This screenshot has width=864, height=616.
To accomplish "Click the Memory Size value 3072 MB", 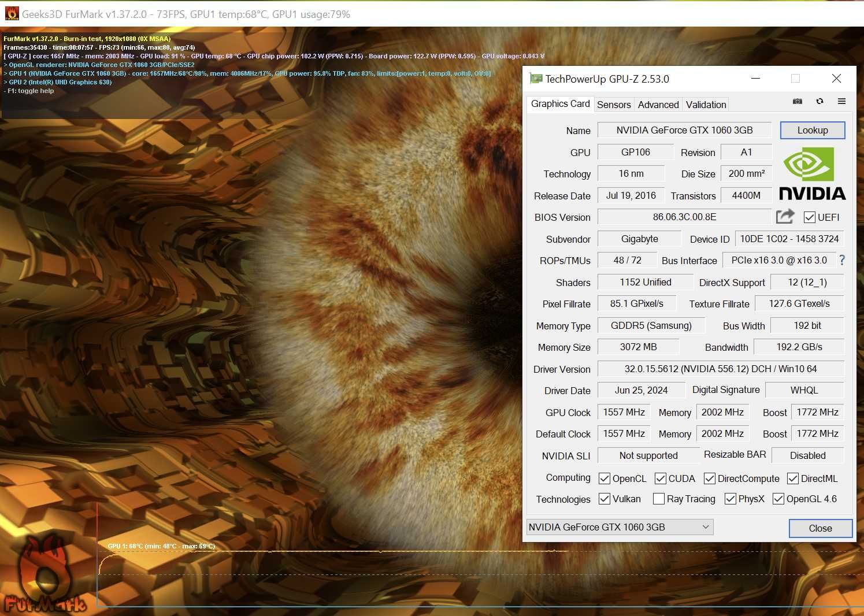I will (x=638, y=347).
